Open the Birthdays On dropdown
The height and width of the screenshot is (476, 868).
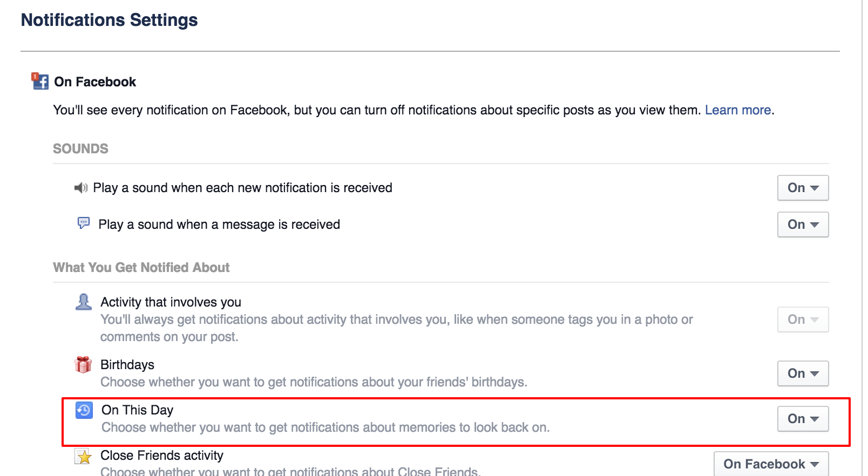[x=803, y=373]
